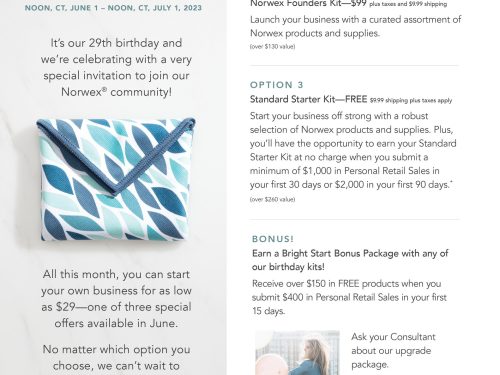The height and width of the screenshot is (375, 500).
Task: Click the "$9.99 shipping plus taxes apply" fine print
Action: tap(411, 100)
